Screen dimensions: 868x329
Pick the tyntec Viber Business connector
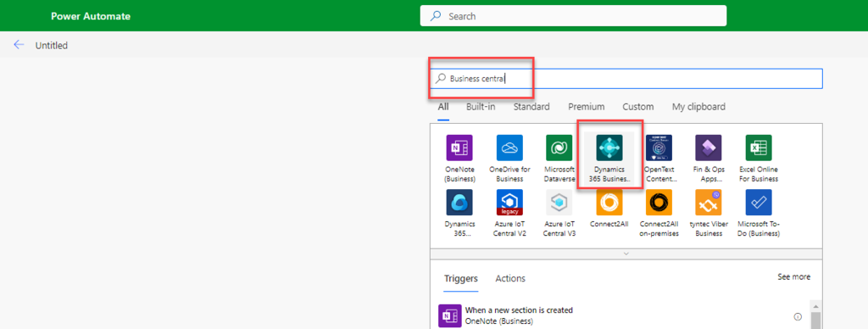tap(709, 202)
